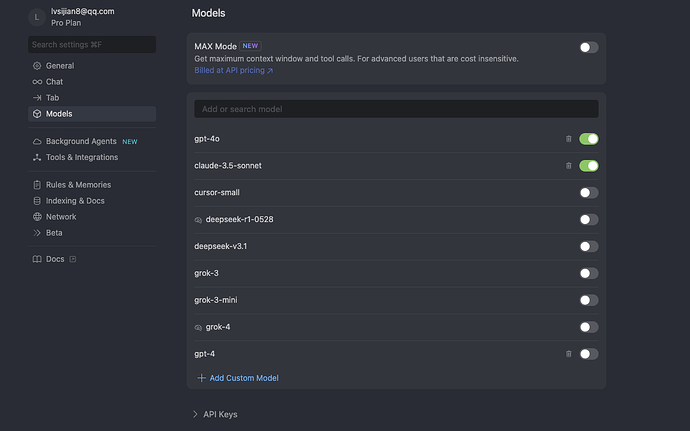
Task: Enable the MAX Mode toggle
Action: (x=589, y=47)
